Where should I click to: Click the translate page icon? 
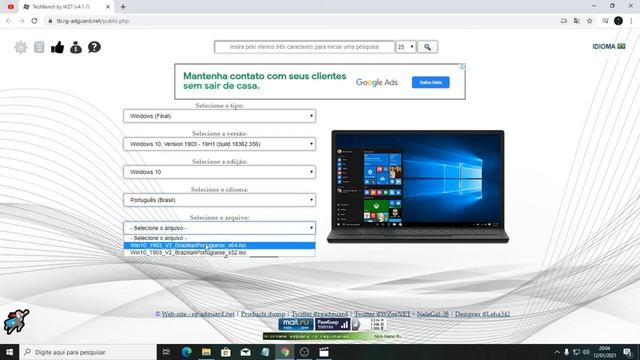(576, 21)
